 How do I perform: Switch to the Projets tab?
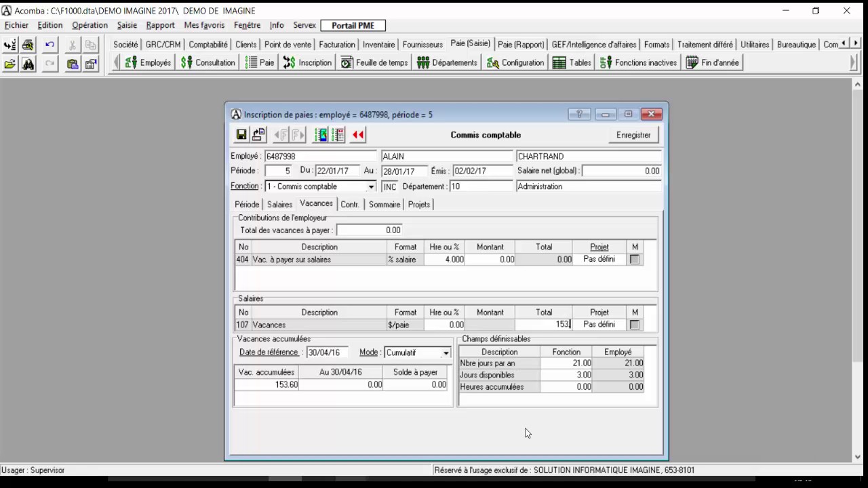tap(419, 204)
